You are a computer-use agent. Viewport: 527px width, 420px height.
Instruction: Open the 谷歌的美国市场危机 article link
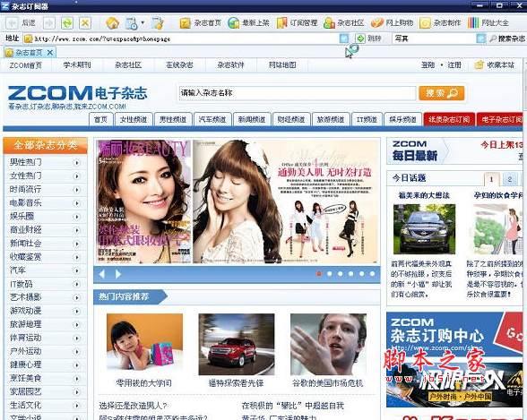pyautogui.click(x=328, y=383)
